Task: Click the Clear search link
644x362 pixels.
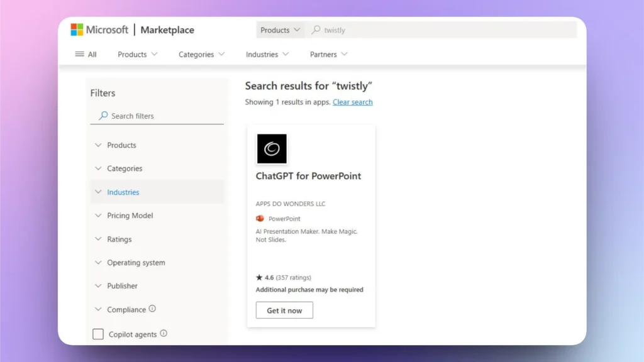Action: [x=352, y=102]
